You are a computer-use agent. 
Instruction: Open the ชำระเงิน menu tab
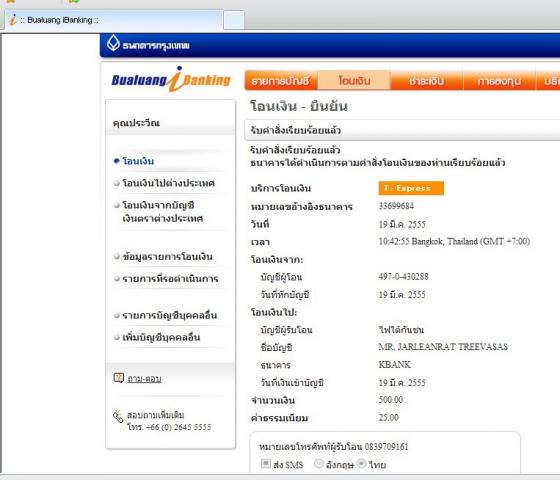click(x=426, y=81)
